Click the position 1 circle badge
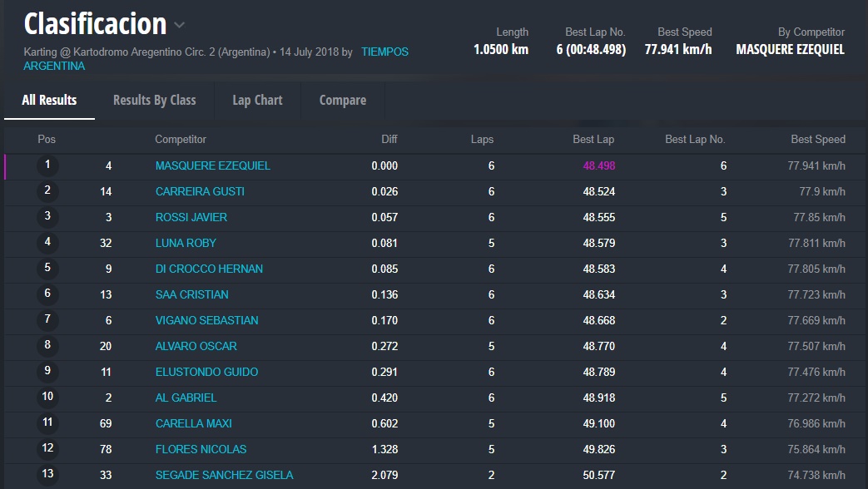 (47, 165)
